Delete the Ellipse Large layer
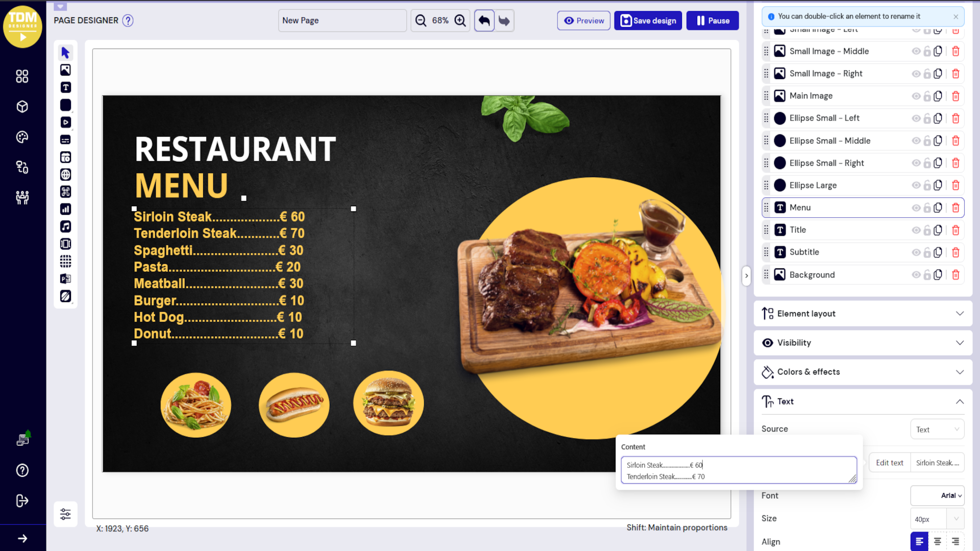Viewport: 980px width, 551px height. [955, 185]
